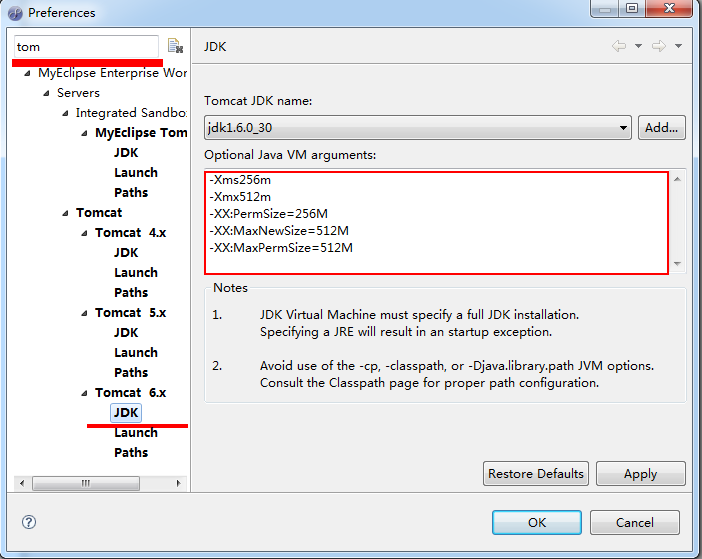Collapse the Servers tree node

tap(46, 93)
